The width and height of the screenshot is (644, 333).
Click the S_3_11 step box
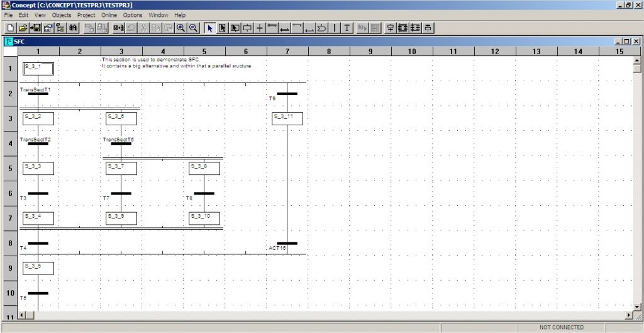(287, 118)
